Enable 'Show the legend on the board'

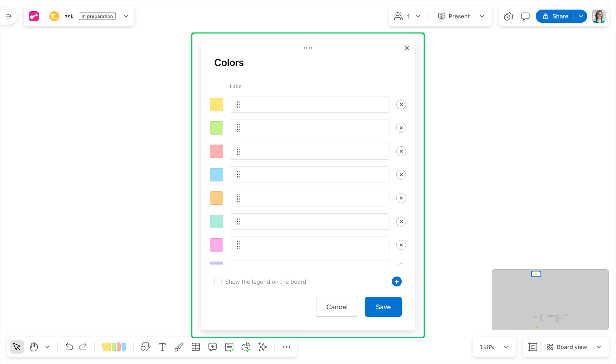218,281
